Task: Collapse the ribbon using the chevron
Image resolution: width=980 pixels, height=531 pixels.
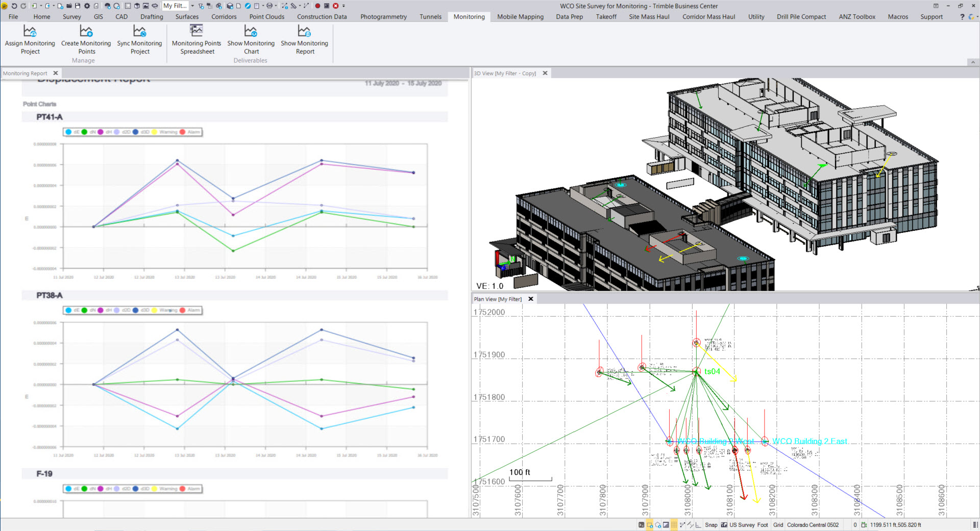Action: [x=973, y=62]
